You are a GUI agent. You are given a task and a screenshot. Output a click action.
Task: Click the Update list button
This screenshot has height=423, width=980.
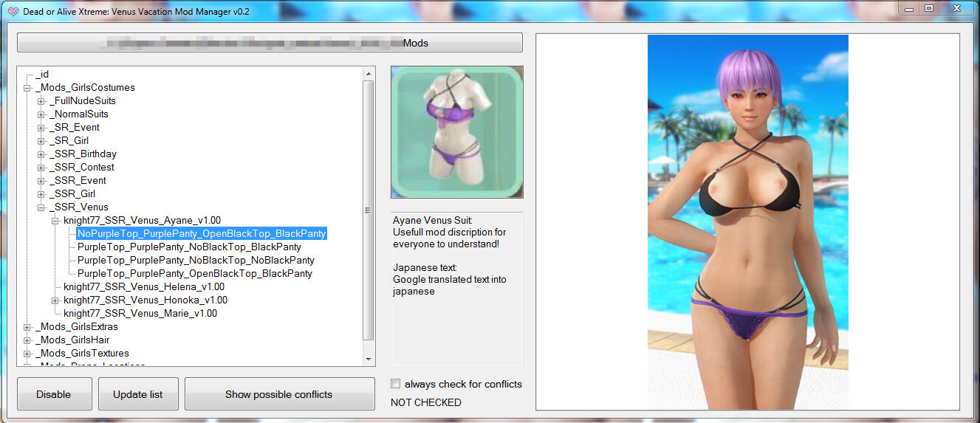(x=138, y=394)
